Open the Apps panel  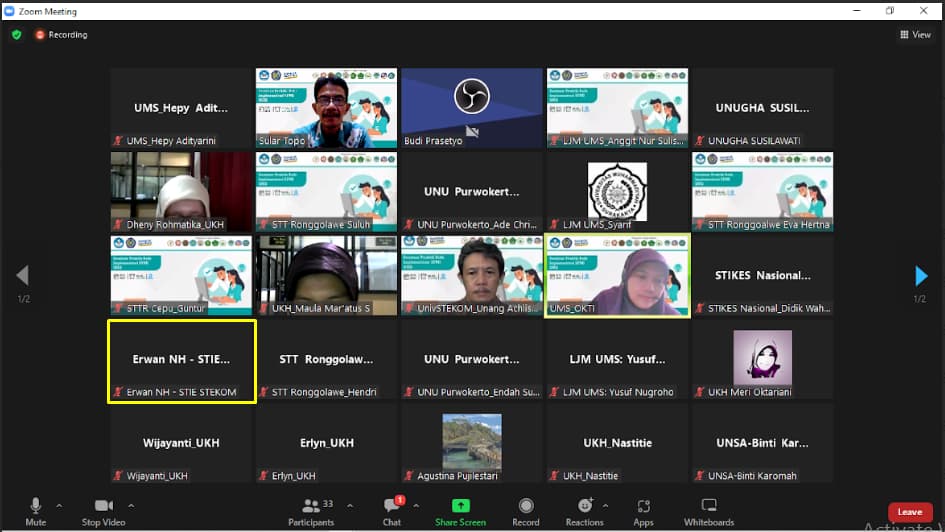[643, 510]
